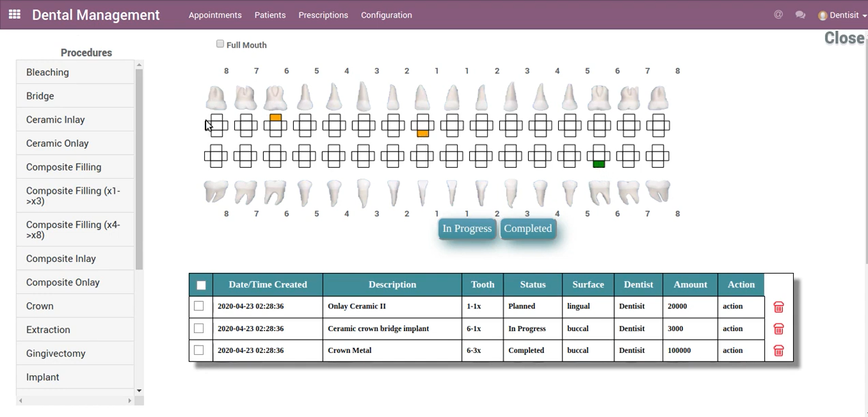Open the Appointments menu
868x417 pixels.
[215, 15]
